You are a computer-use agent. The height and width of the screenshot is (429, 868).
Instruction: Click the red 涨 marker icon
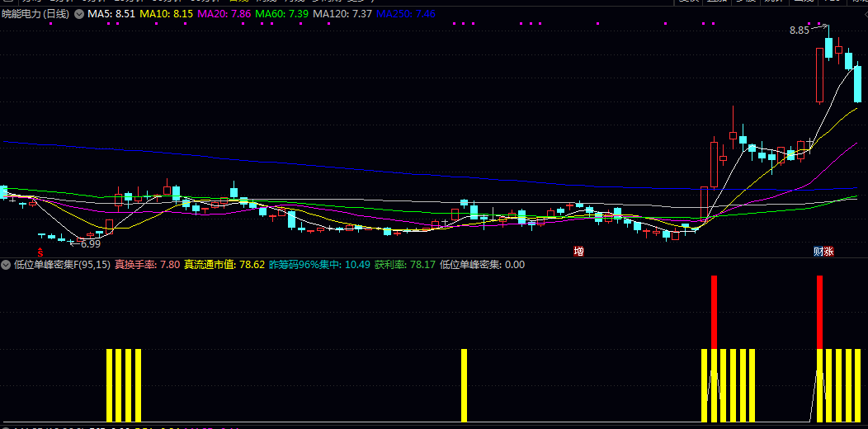click(828, 251)
